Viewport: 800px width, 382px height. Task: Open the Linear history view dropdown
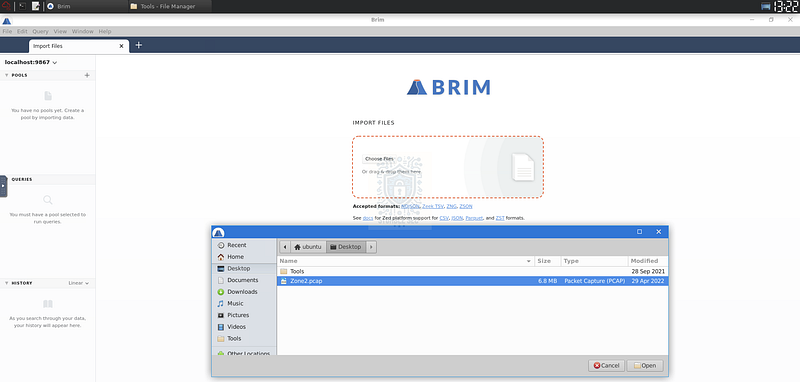point(79,283)
